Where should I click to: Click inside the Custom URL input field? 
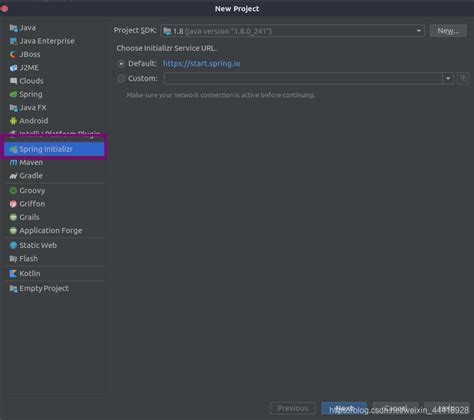pyautogui.click(x=303, y=79)
